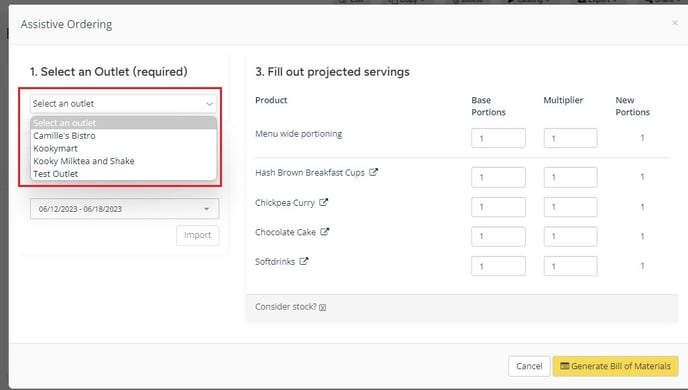Open Softdrinks external link icon

tap(304, 261)
